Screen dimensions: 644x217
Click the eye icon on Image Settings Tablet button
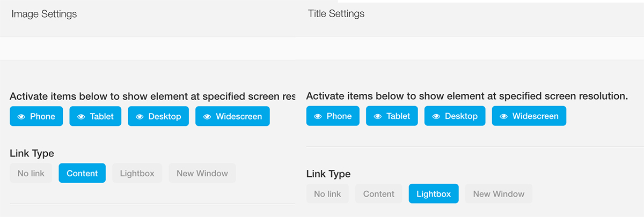click(x=81, y=116)
